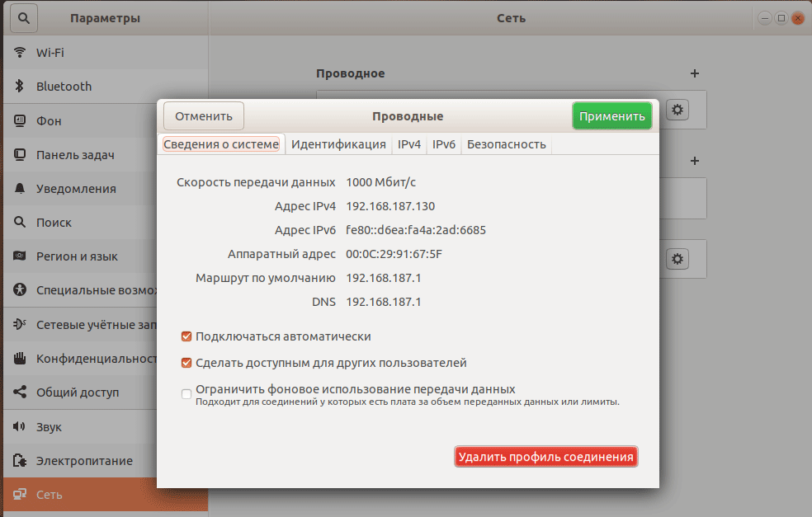Click the hardware address 00:0C:29:91:67:5F

click(394, 254)
